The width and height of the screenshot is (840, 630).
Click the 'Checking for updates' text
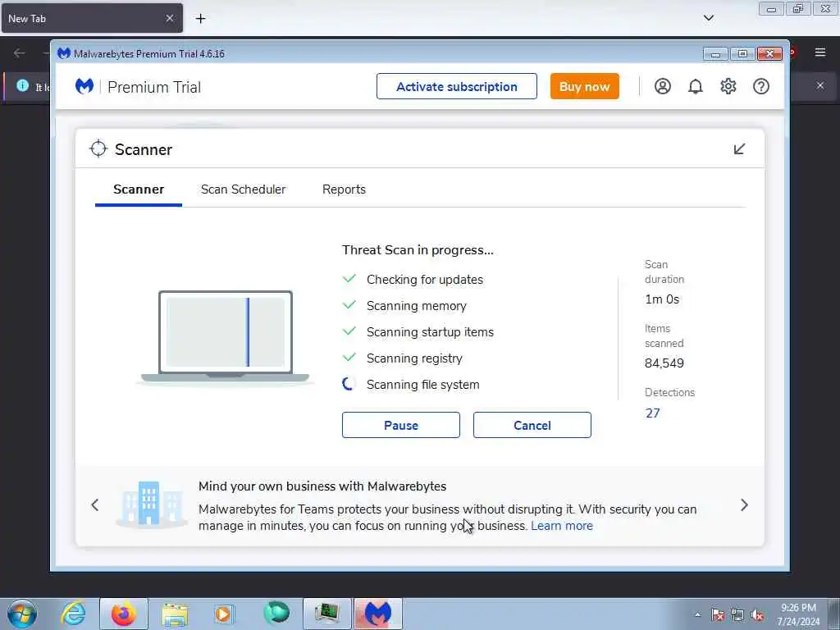coord(424,280)
